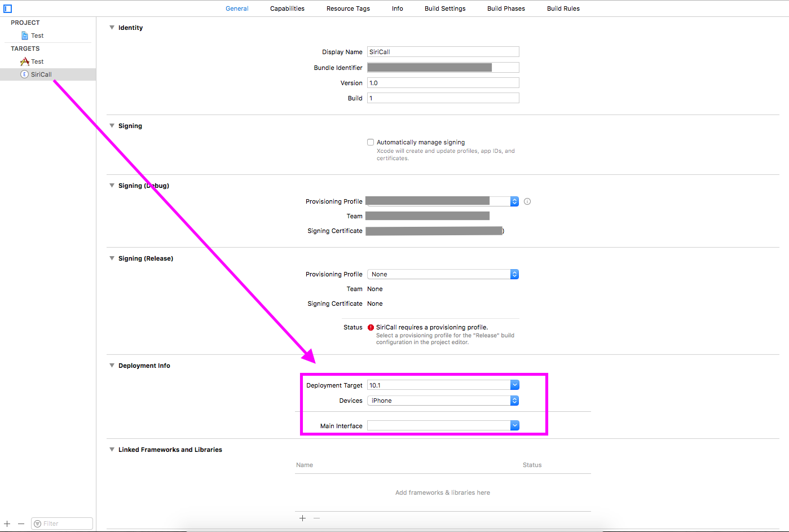Viewport: 789px width, 532px height.
Task: Click the Bundle Identifier field
Action: [x=443, y=68]
